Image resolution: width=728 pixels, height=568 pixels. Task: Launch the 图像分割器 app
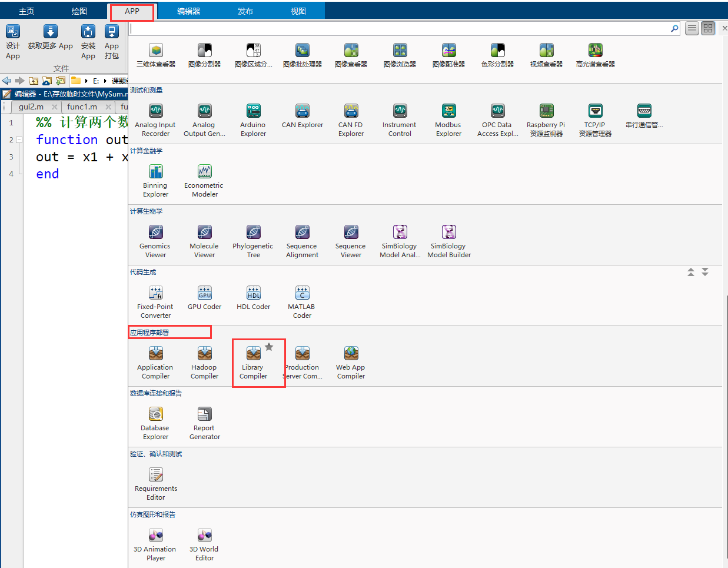tap(204, 55)
